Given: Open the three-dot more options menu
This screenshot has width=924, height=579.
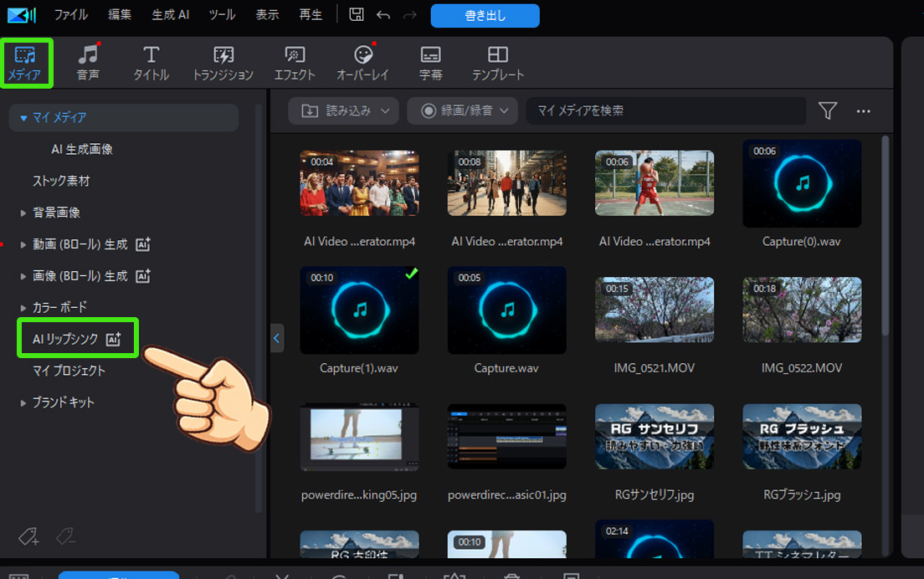Looking at the screenshot, I should [x=863, y=110].
